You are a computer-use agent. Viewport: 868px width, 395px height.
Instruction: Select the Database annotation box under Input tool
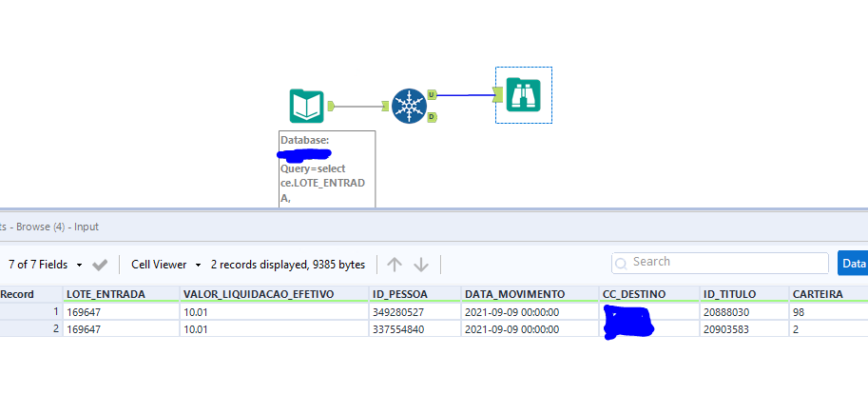(327, 169)
